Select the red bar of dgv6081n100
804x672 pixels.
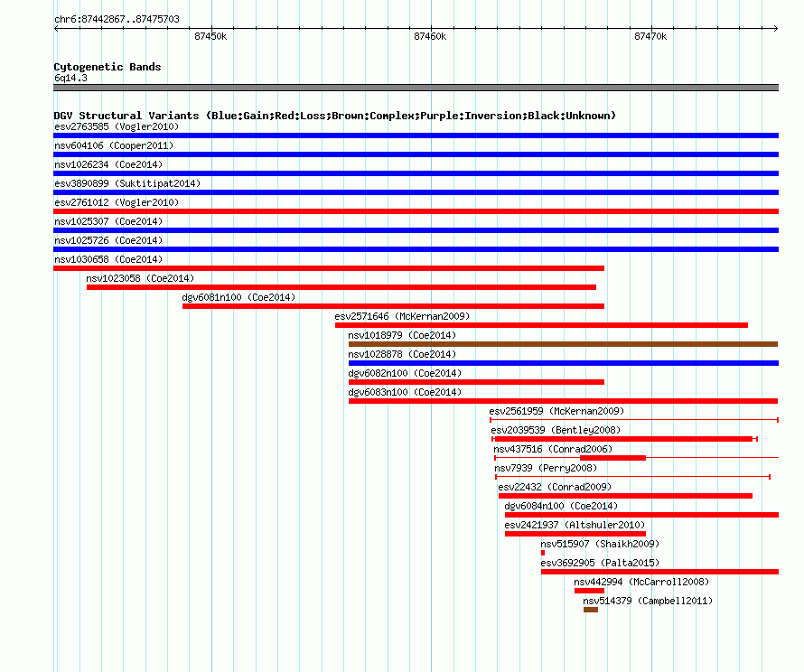393,306
